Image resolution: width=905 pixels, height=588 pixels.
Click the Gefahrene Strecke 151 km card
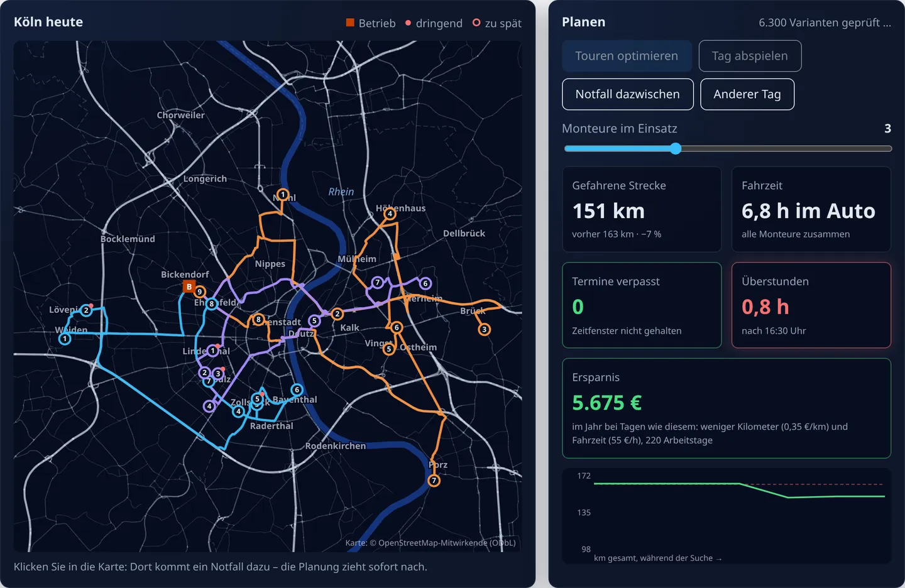pos(642,209)
